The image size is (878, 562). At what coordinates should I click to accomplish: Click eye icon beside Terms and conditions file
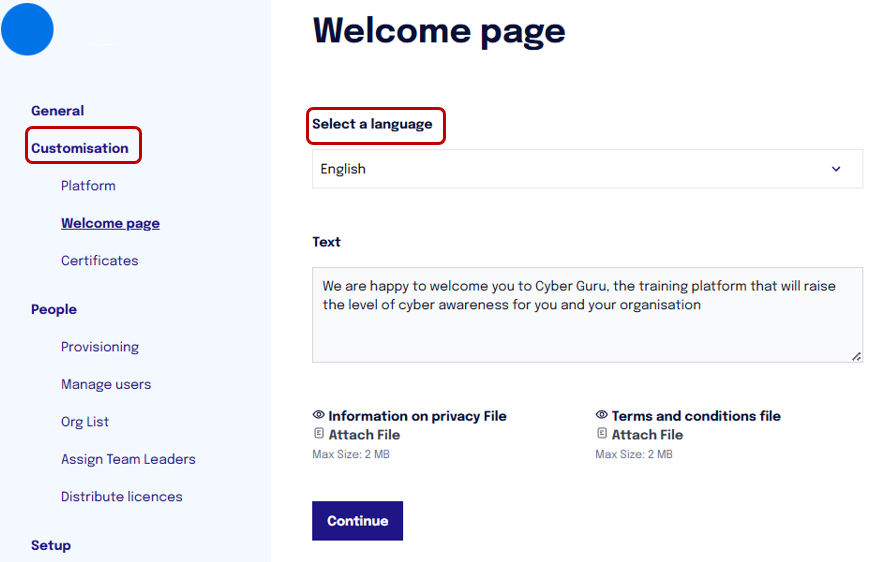[x=601, y=415]
